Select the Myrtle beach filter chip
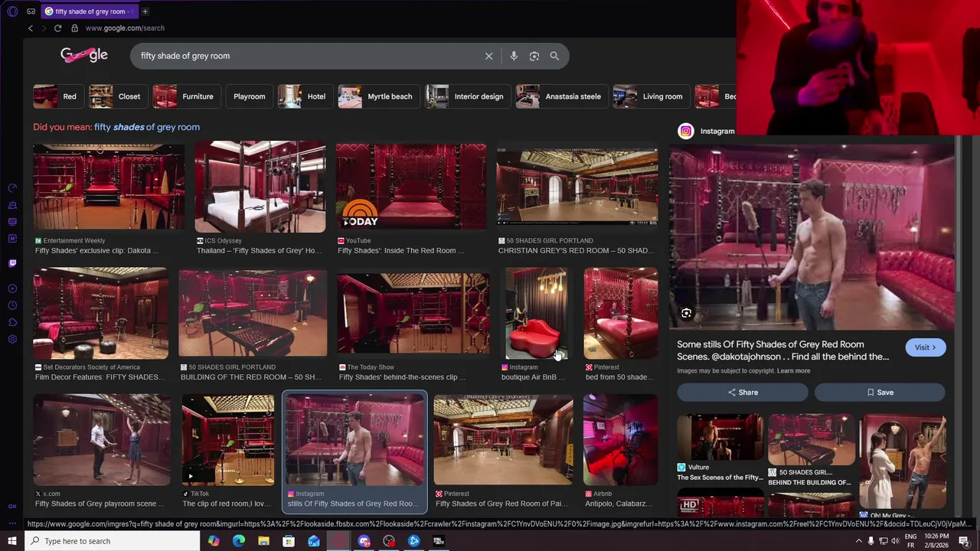The width and height of the screenshot is (980, 551). [x=377, y=96]
